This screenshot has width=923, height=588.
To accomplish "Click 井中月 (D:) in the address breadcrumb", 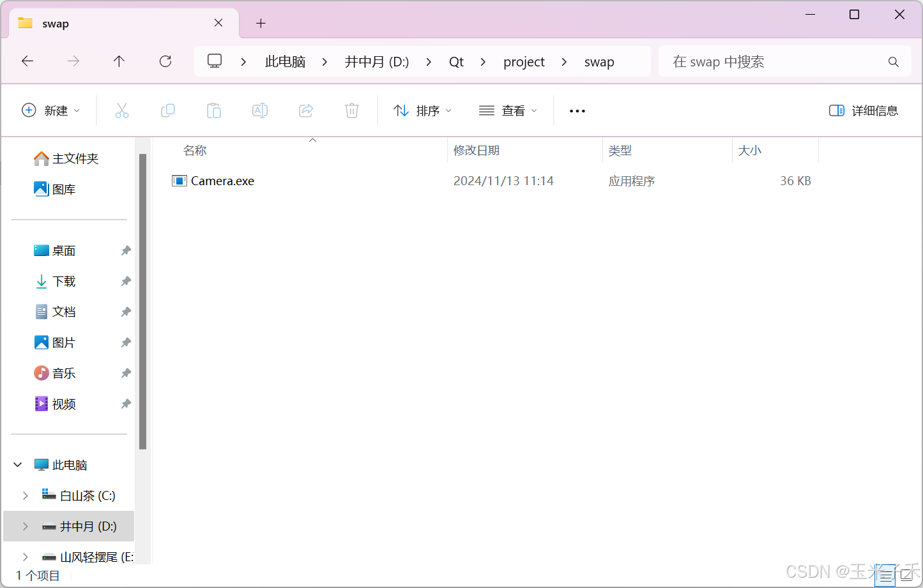I will (377, 62).
